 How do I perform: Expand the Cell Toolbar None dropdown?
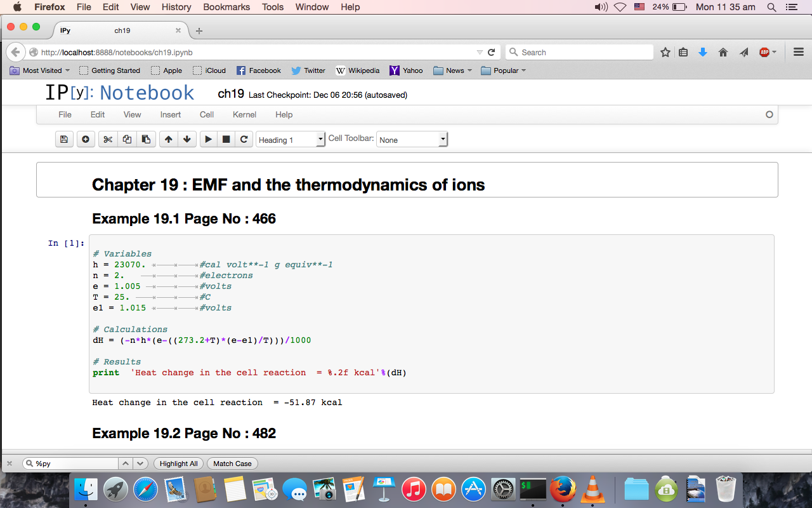(x=412, y=140)
